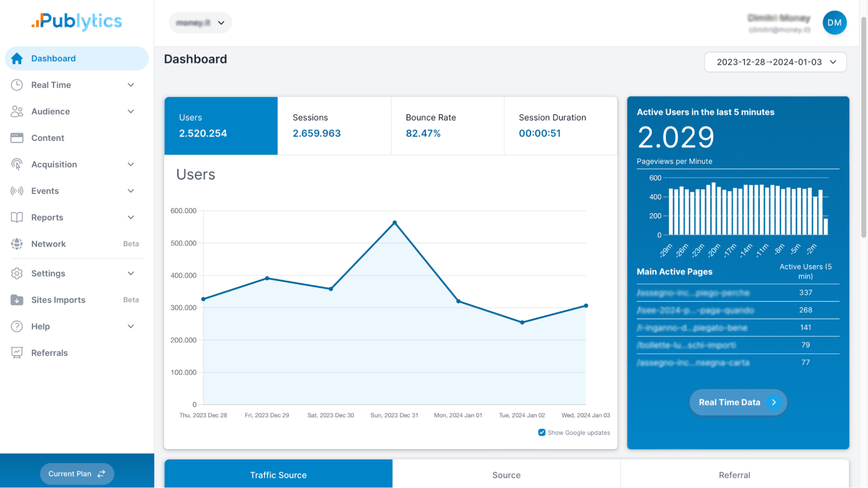Click the Acquisition fingerprint icon
Image resolution: width=868 pixels, height=488 pixels.
pos(17,164)
